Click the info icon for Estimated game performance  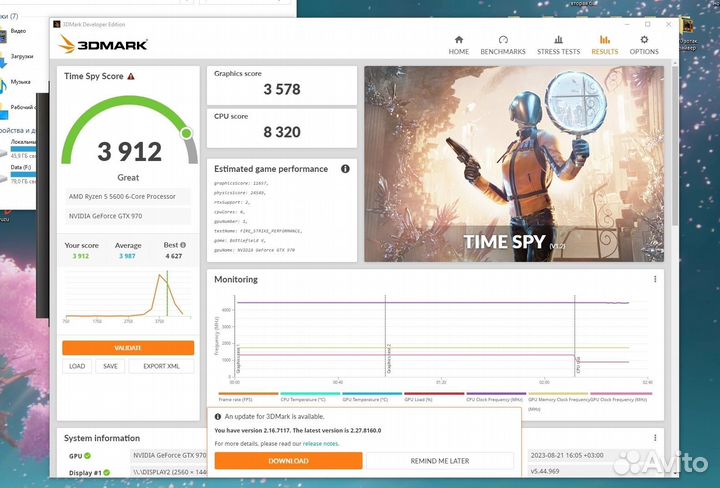(345, 169)
